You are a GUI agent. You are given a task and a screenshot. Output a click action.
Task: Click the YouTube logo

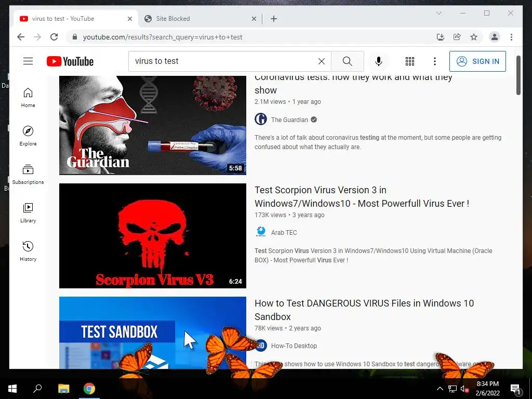pyautogui.click(x=70, y=61)
